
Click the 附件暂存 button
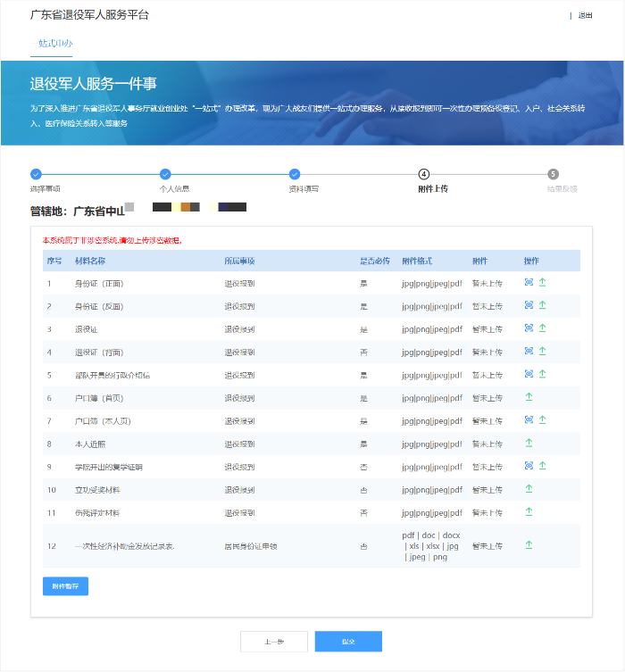(x=65, y=586)
